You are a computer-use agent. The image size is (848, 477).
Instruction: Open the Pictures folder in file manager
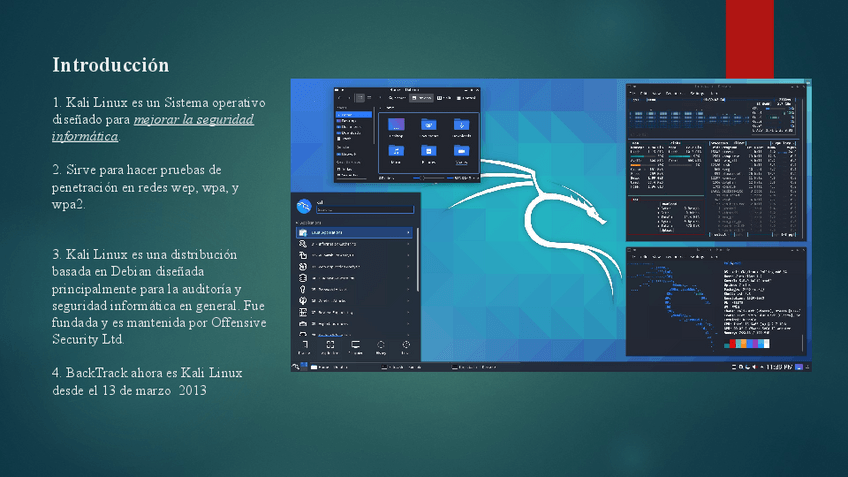click(429, 153)
